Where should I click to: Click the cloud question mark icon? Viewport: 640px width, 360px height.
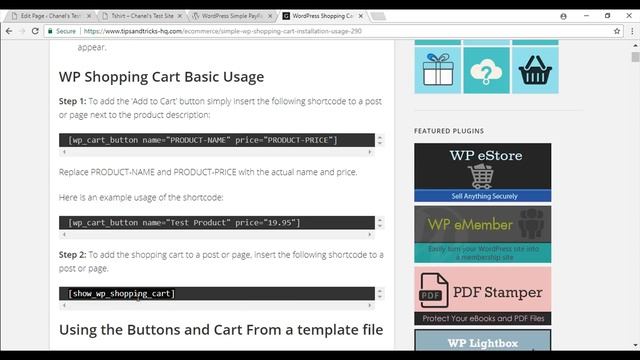point(486,70)
